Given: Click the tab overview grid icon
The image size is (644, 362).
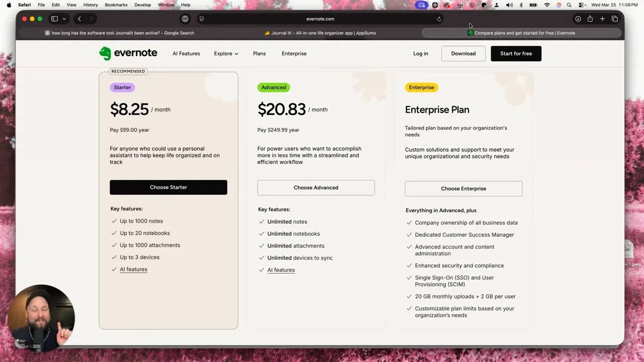Looking at the screenshot, I should tap(615, 19).
